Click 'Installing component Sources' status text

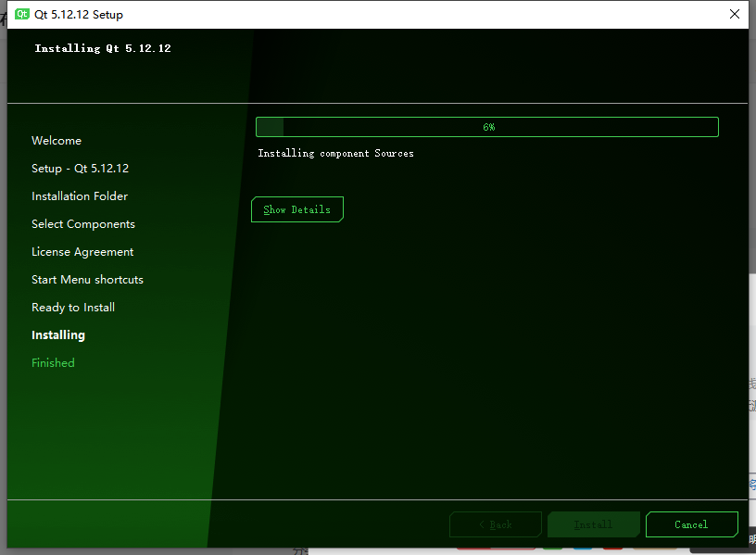pyautogui.click(x=335, y=153)
